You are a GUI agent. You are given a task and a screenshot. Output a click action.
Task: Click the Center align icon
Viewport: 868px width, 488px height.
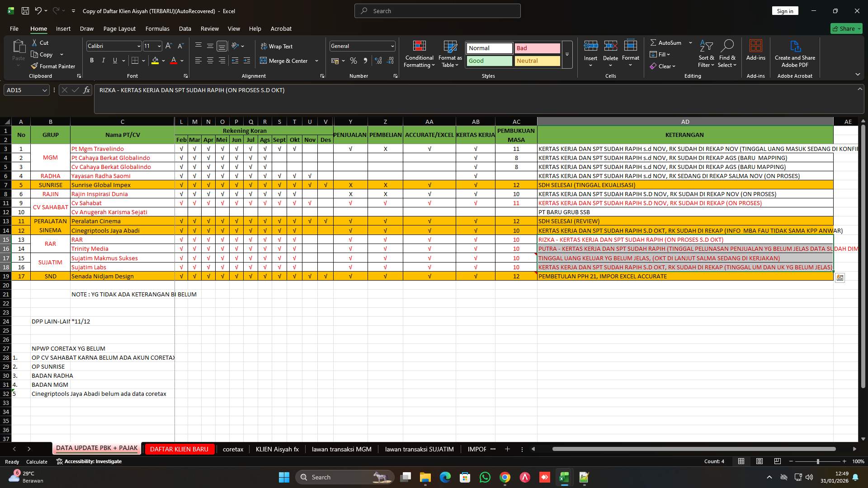click(x=210, y=61)
